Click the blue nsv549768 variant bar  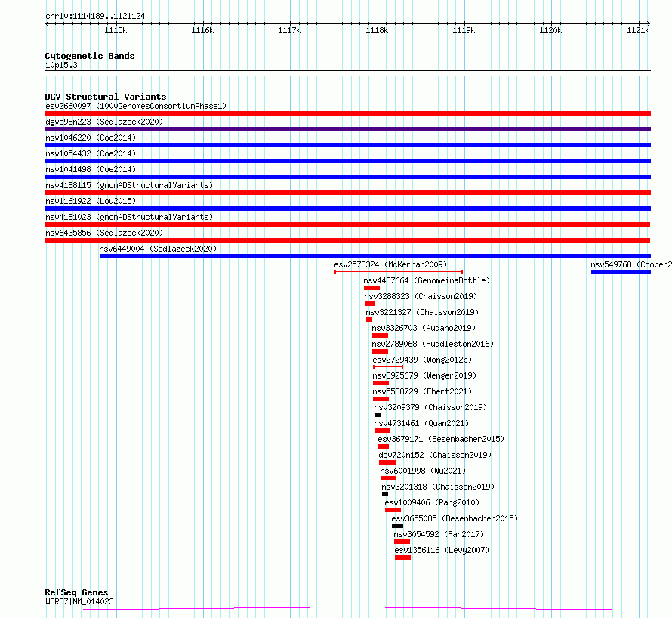pyautogui.click(x=621, y=272)
